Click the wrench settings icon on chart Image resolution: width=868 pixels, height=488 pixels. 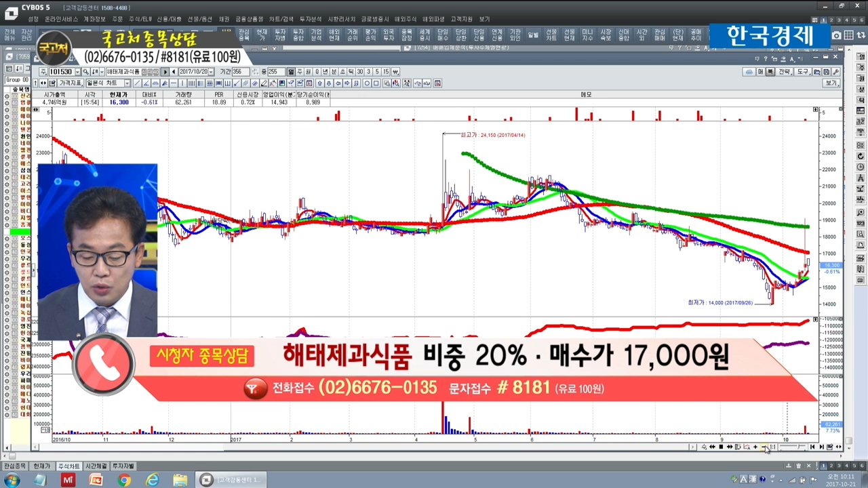(x=836, y=72)
